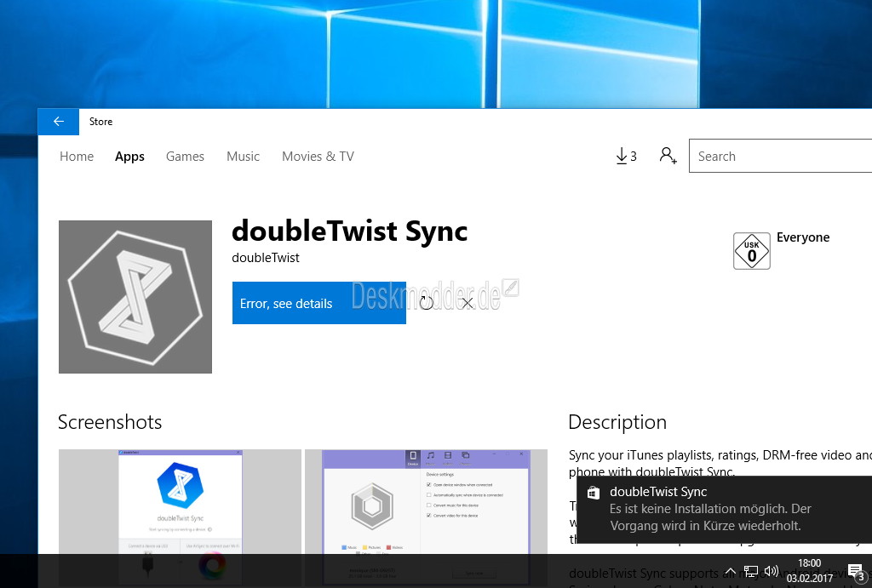872x588 pixels.
Task: Click the account sign-in icon
Action: click(x=668, y=156)
